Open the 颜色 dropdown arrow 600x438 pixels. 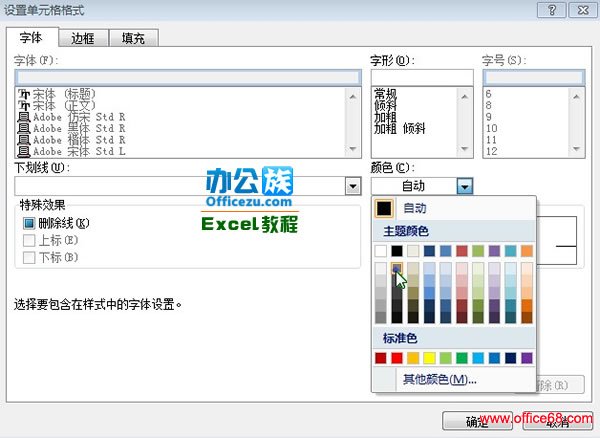[x=465, y=186]
